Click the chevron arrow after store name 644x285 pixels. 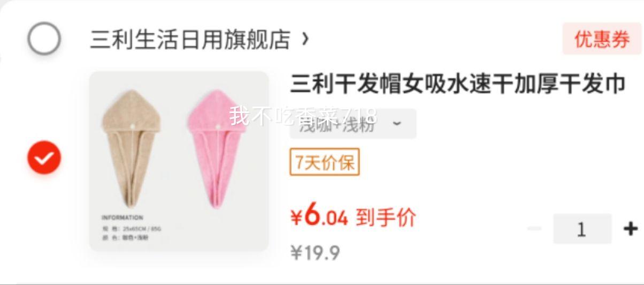305,39
